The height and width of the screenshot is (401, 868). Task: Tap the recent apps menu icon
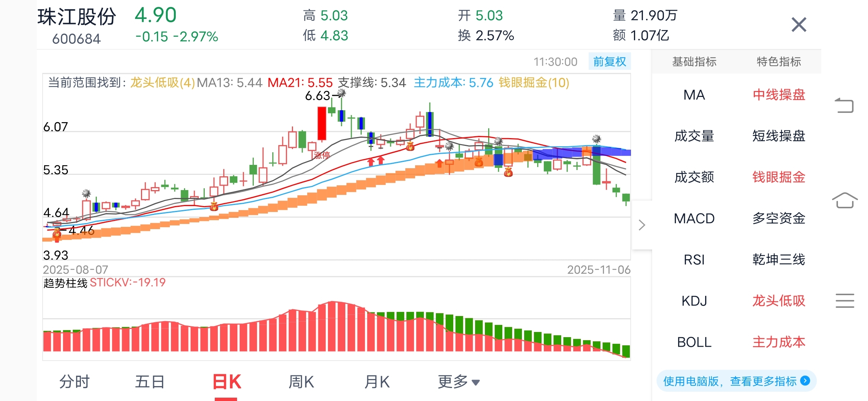point(845,301)
